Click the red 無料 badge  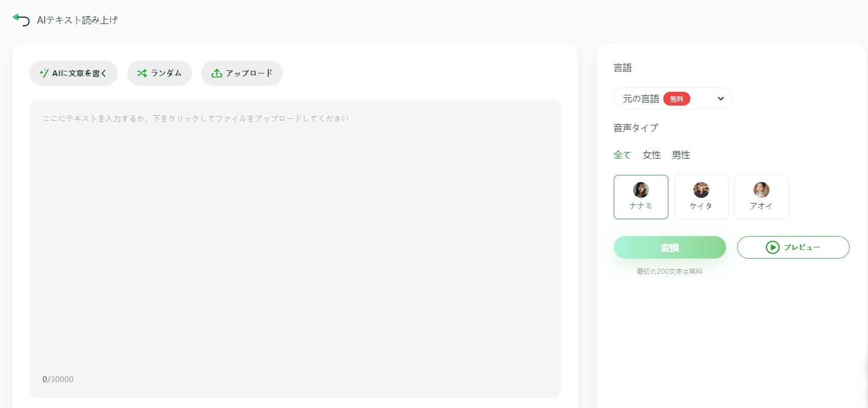(x=677, y=99)
